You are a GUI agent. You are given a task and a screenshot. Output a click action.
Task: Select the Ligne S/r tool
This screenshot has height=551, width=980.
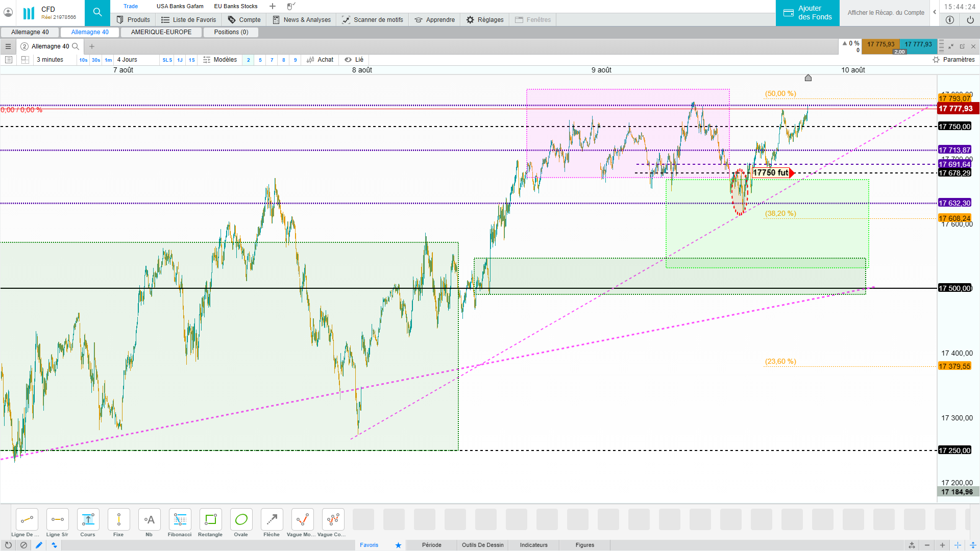point(57,520)
